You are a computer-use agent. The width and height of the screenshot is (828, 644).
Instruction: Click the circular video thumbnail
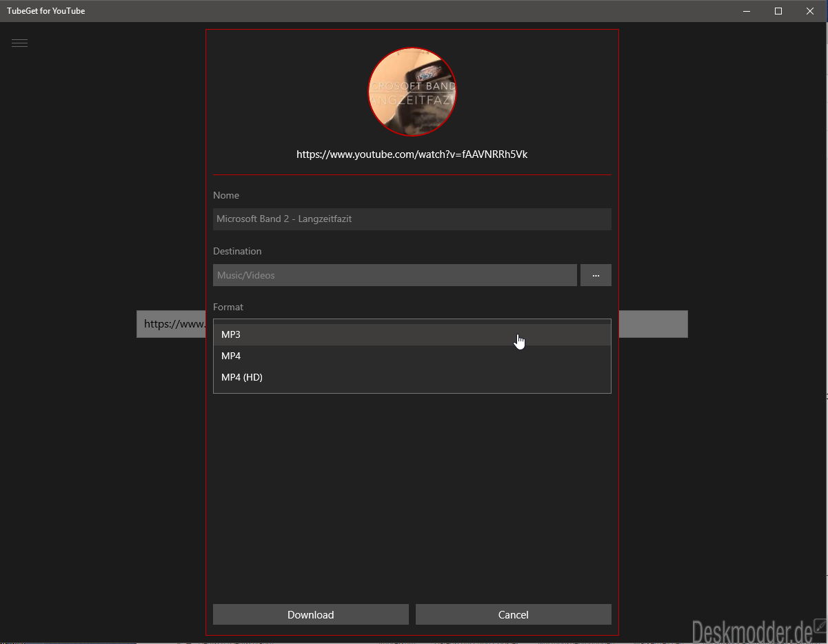(x=412, y=91)
